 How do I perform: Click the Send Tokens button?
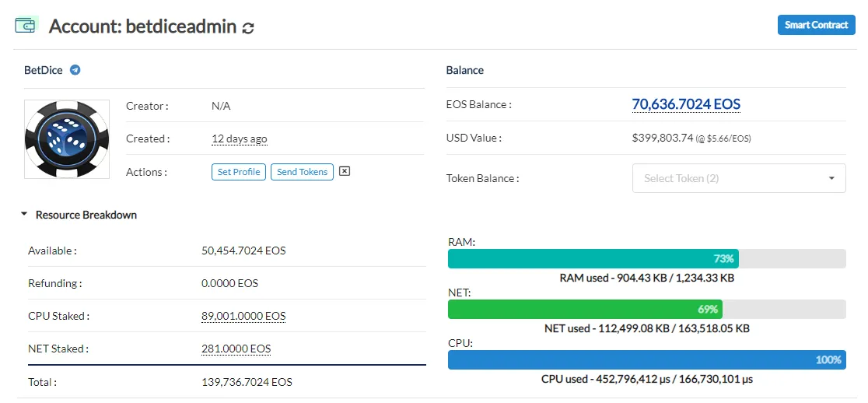point(303,172)
